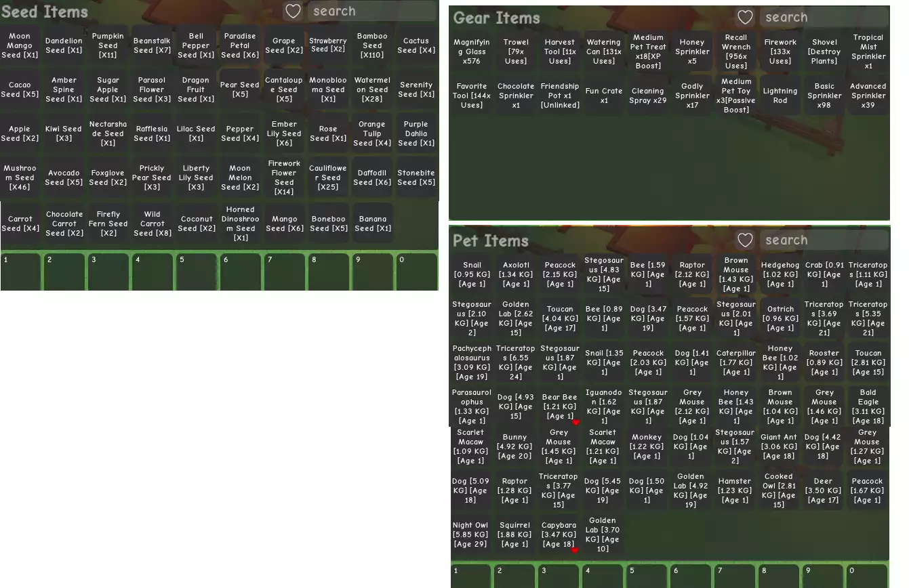
Task: Select the Moon Mango Seed item
Action: (x=20, y=45)
